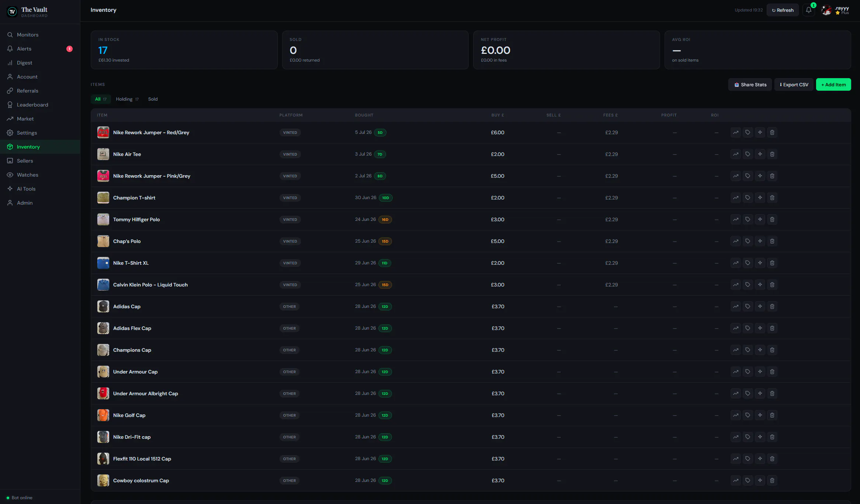Click Export CSV button
Image resolution: width=860 pixels, height=504 pixels.
[x=794, y=84]
